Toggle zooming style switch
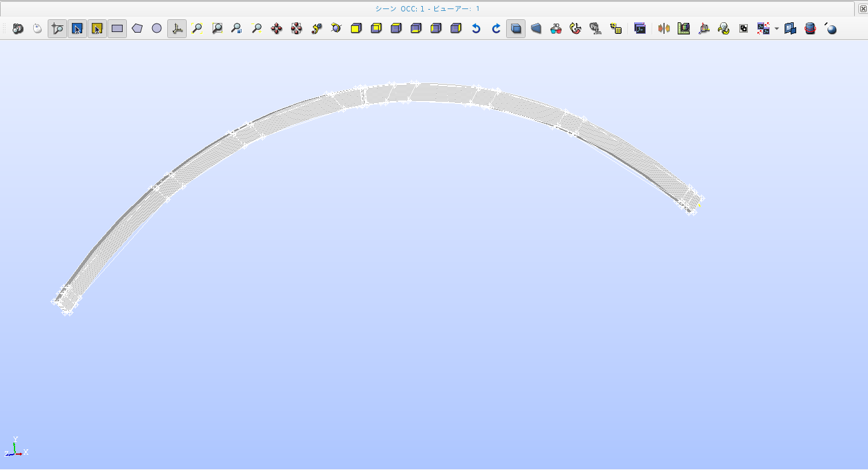This screenshot has width=868, height=471. tap(57, 28)
